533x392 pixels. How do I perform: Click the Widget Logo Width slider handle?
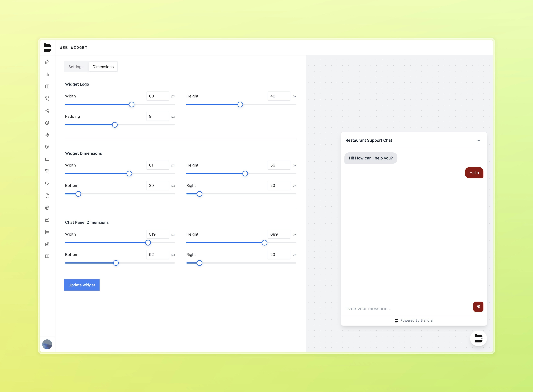132,104
